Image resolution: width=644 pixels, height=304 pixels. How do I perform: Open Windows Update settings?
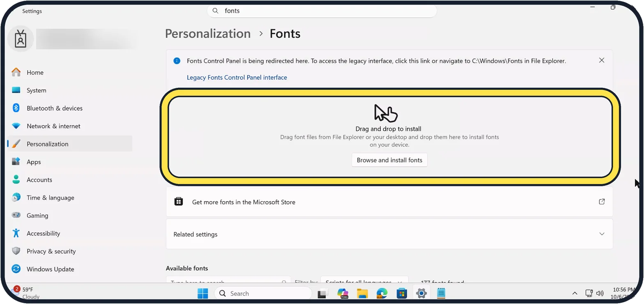coord(70,269)
